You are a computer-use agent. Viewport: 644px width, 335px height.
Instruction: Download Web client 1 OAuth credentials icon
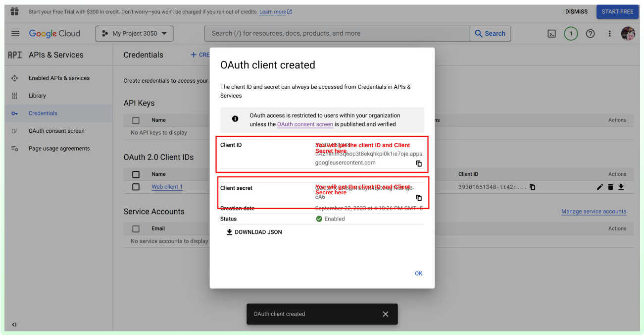tap(621, 187)
